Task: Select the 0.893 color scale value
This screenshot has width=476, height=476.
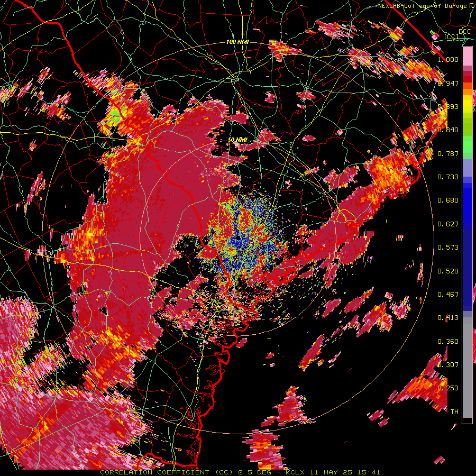Action: (x=448, y=106)
